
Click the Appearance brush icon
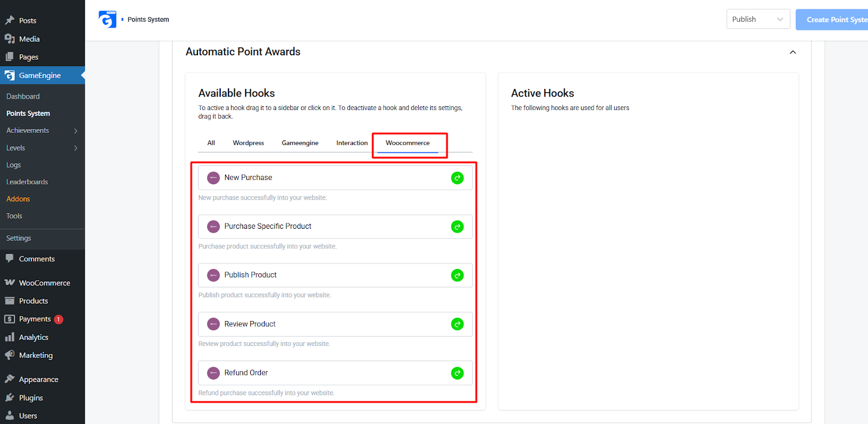click(10, 379)
